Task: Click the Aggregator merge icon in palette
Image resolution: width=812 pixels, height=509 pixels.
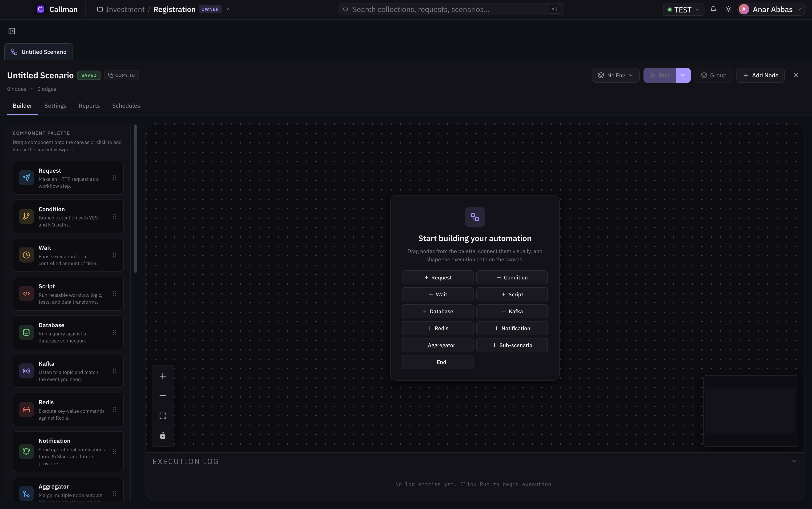Action: click(26, 493)
